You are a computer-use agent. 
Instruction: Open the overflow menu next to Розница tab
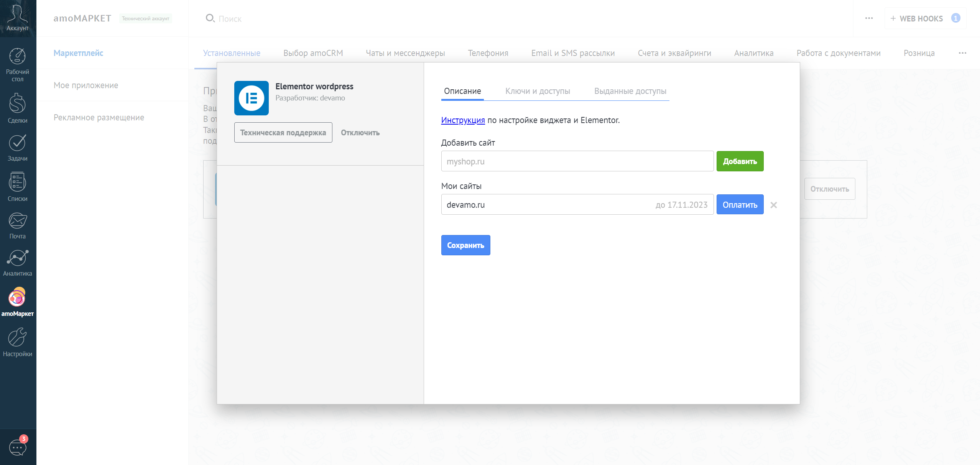click(x=962, y=53)
